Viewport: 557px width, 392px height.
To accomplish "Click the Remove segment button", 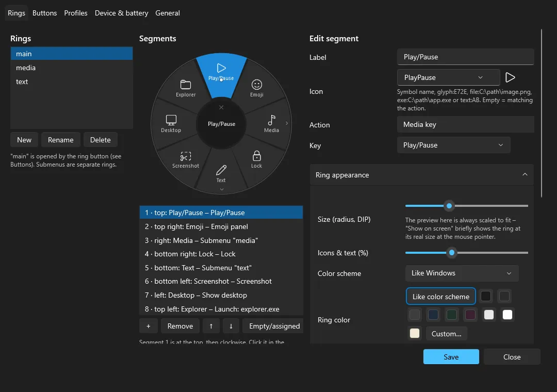I will tap(180, 326).
